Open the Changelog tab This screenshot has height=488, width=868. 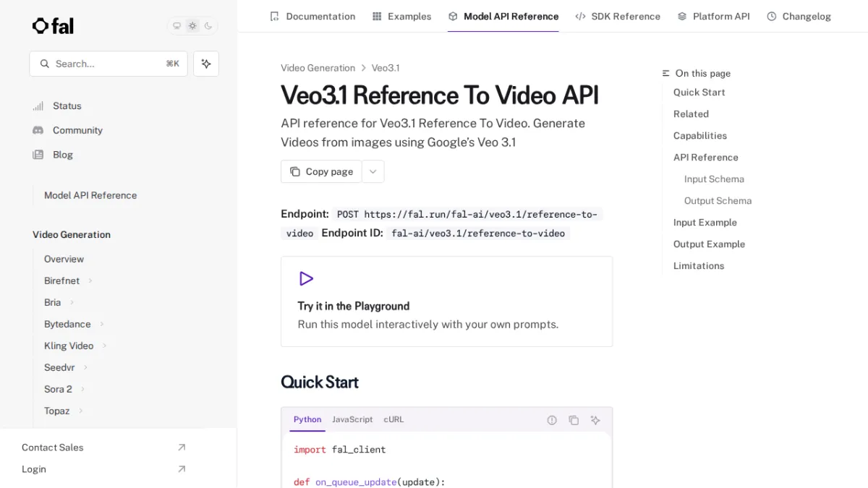799,16
